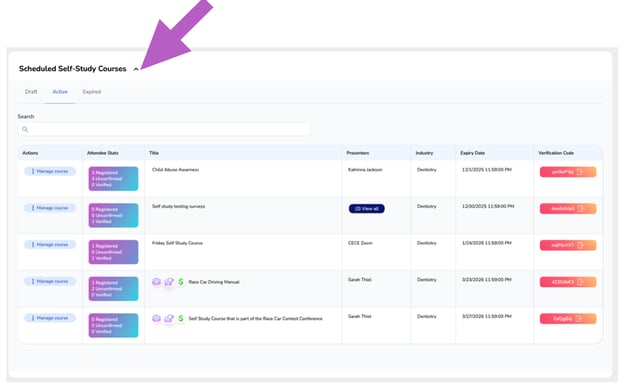The height and width of the screenshot is (391, 628).
Task: Click the magnifier icon in the search box
Action: pyautogui.click(x=25, y=129)
